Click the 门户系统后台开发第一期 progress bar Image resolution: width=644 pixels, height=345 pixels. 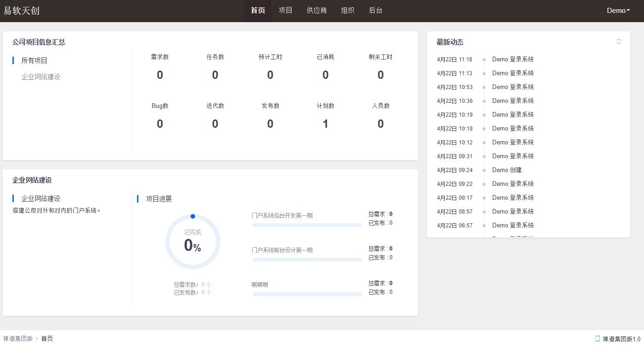click(x=307, y=225)
